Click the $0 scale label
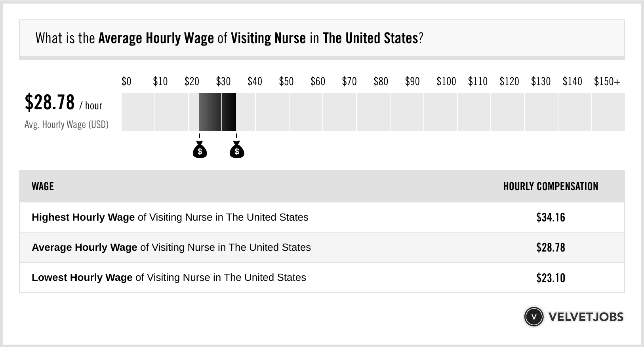The height and width of the screenshot is (347, 644). 126,82
